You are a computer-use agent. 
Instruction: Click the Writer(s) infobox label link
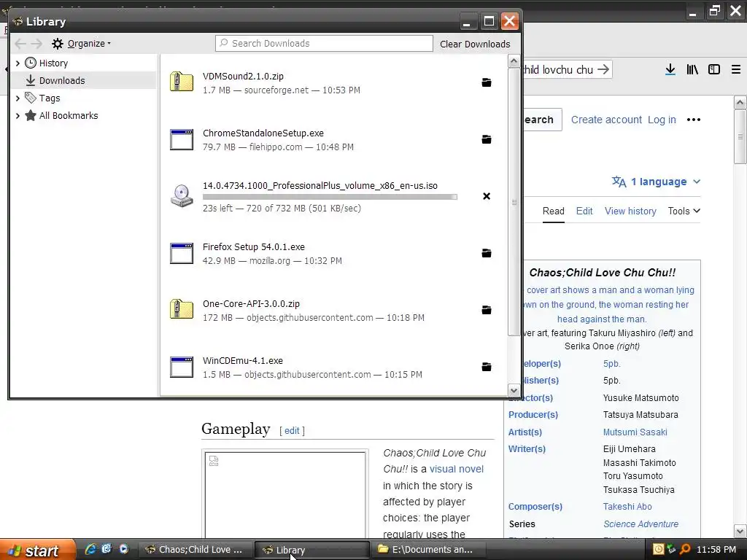527,448
